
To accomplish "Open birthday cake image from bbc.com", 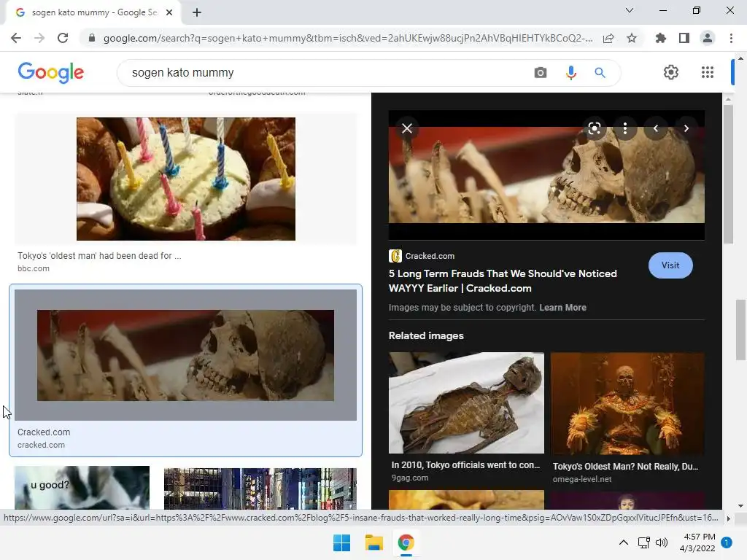I will (186, 179).
